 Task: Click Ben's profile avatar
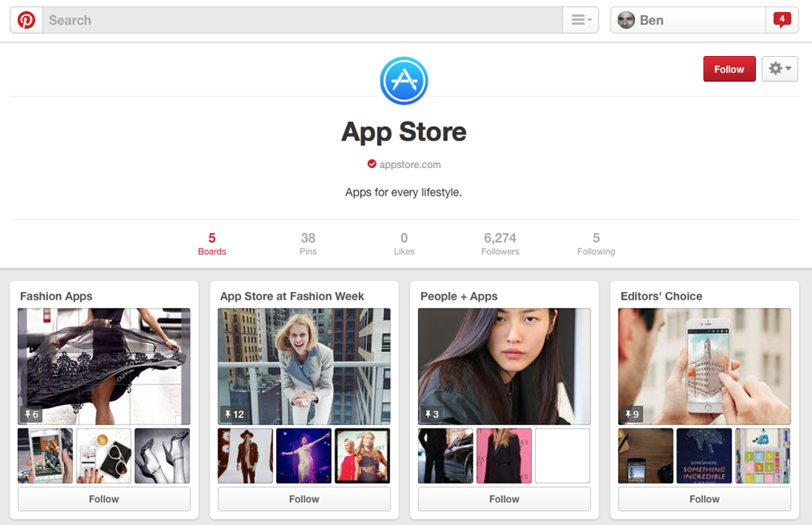coord(626,19)
